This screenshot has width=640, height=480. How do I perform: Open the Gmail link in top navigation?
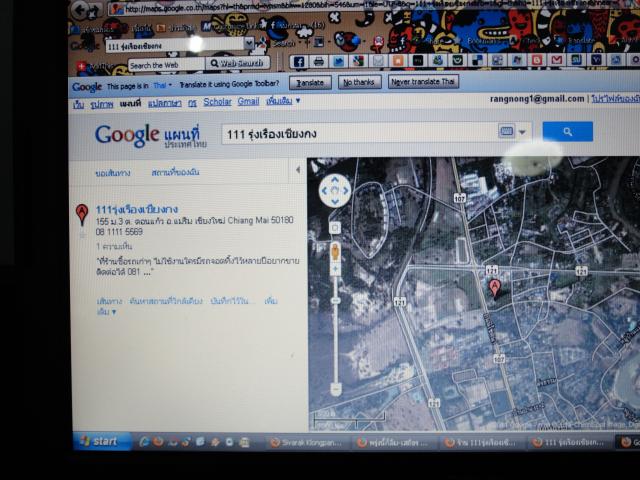[248, 101]
